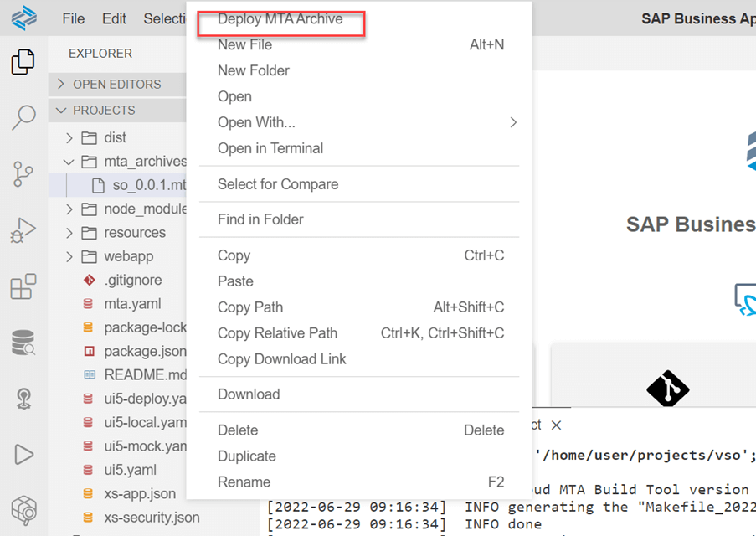Click the SAP Business Application Studio logo
Image resolution: width=756 pixels, height=536 pixels.
[x=24, y=18]
